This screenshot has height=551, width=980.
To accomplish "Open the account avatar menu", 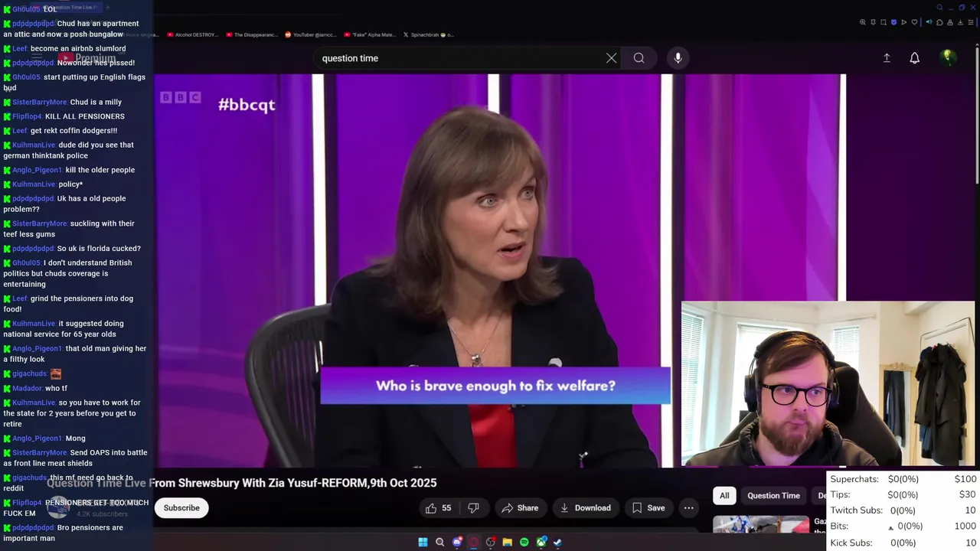I will [x=947, y=57].
